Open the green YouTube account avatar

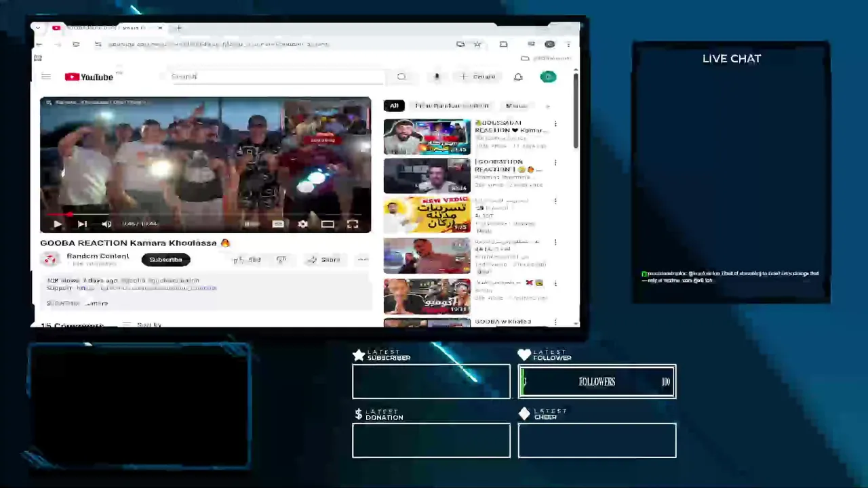coord(548,77)
